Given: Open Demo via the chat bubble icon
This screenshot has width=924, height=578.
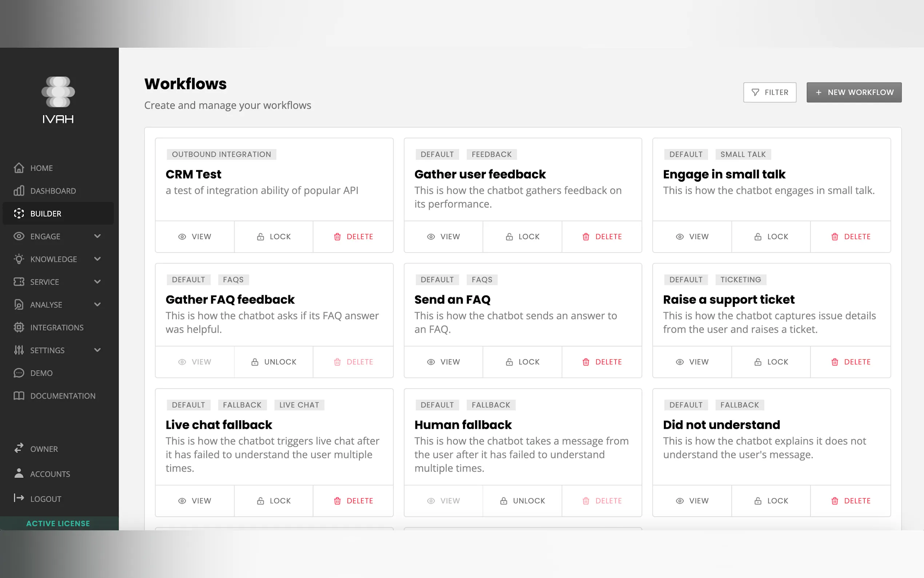Looking at the screenshot, I should coord(19,373).
